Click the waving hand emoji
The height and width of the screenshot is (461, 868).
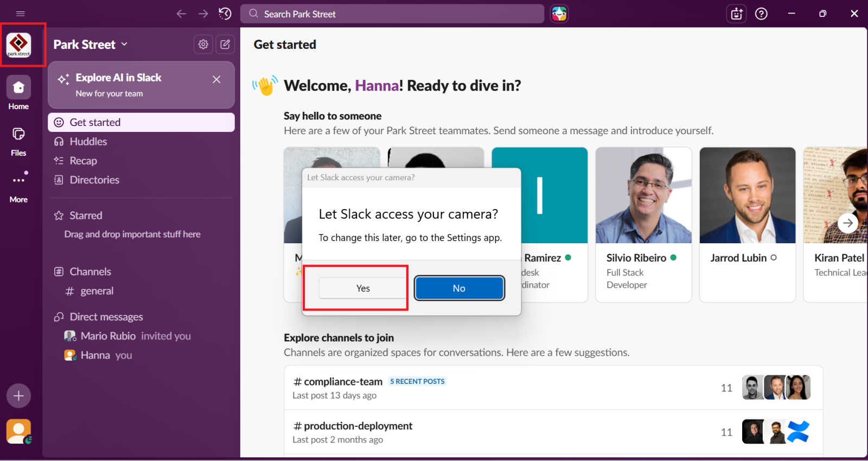point(265,85)
